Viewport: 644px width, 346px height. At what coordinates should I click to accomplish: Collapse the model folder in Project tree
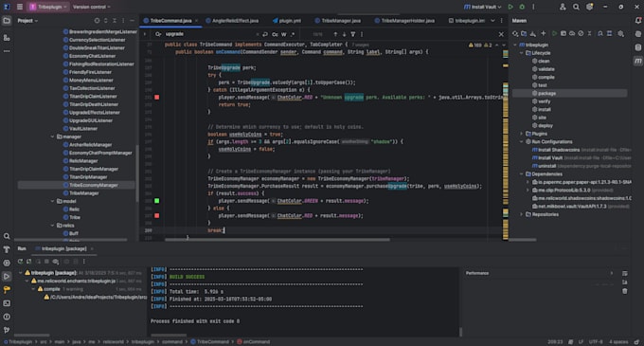53,201
